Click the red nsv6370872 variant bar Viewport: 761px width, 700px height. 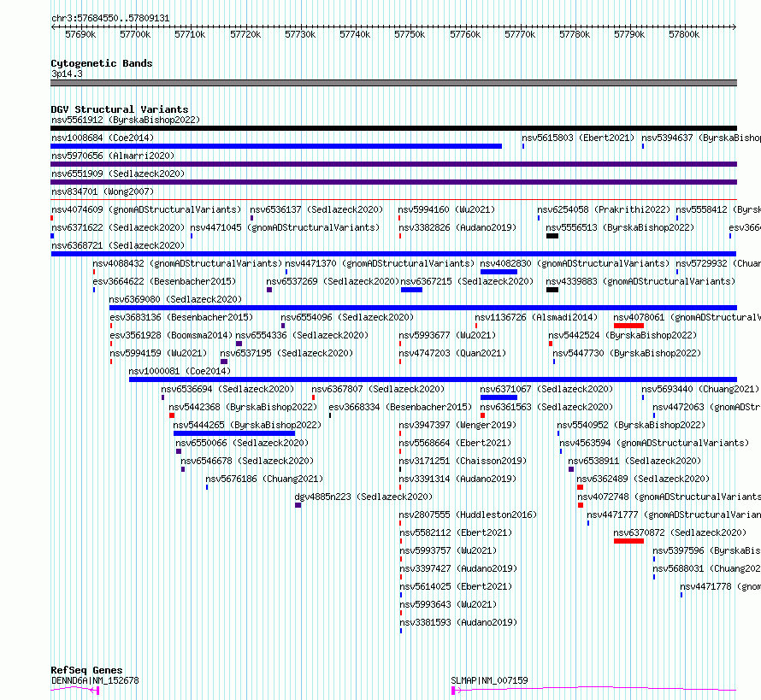coord(628,541)
